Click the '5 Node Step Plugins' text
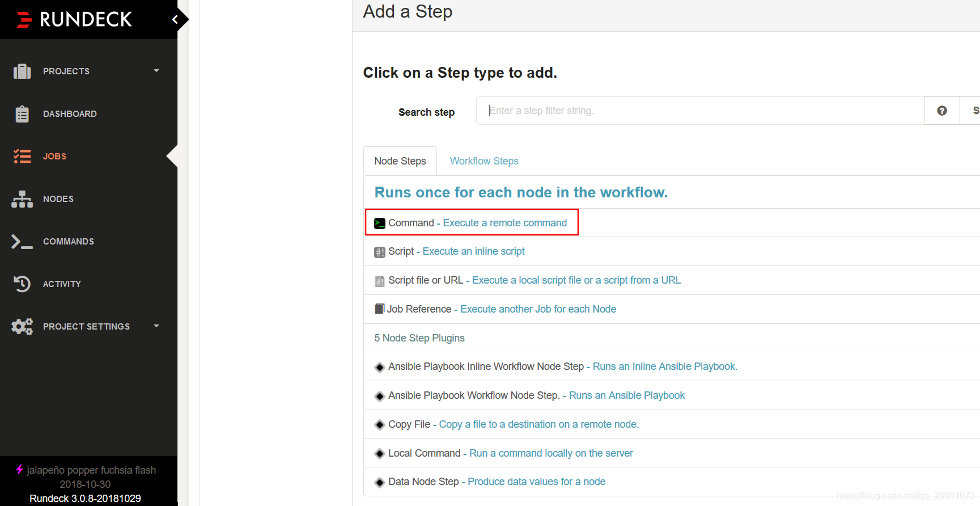 pyautogui.click(x=419, y=338)
